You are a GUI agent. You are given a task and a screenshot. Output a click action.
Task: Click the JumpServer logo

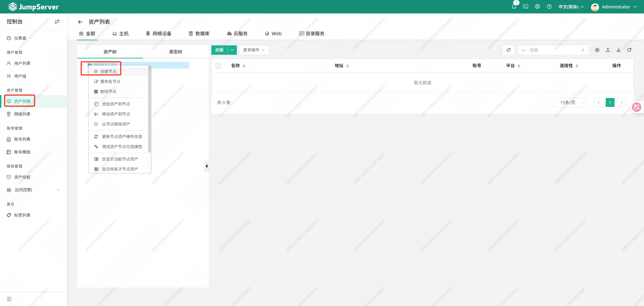click(x=34, y=7)
